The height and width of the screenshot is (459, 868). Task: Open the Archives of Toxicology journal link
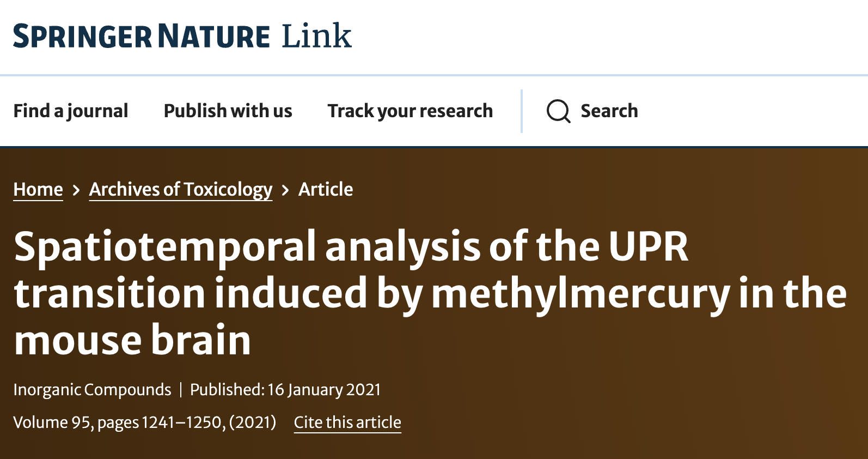pos(181,189)
